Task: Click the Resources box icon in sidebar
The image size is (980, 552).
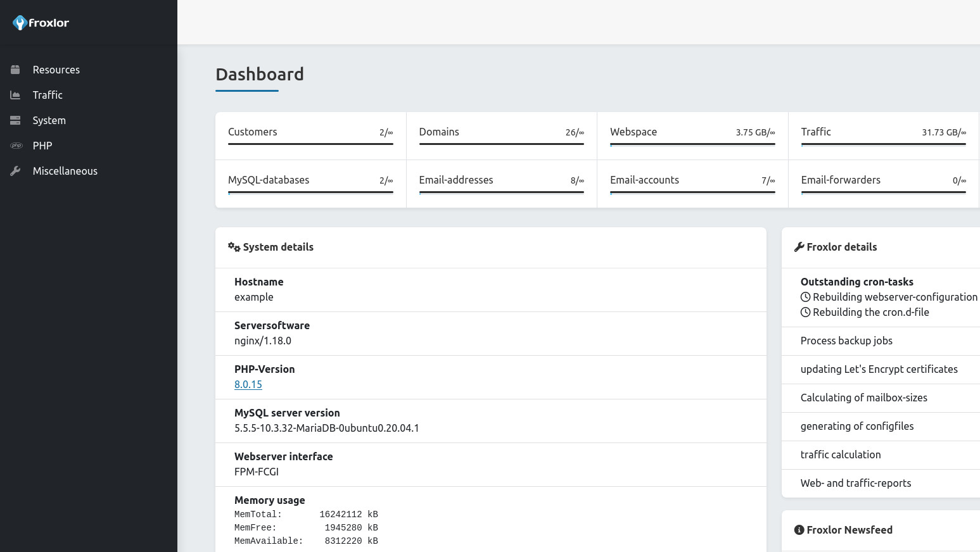Action: (15, 70)
